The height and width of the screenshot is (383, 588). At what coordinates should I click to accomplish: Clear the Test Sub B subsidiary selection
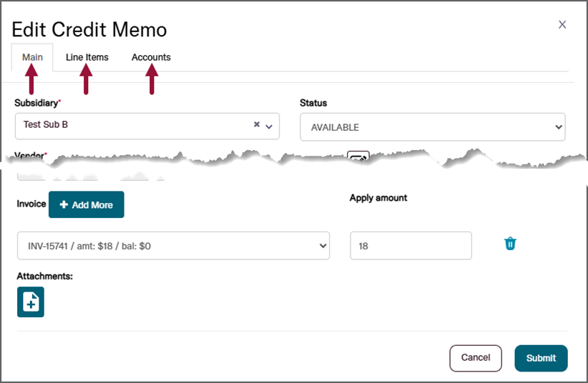(x=257, y=124)
